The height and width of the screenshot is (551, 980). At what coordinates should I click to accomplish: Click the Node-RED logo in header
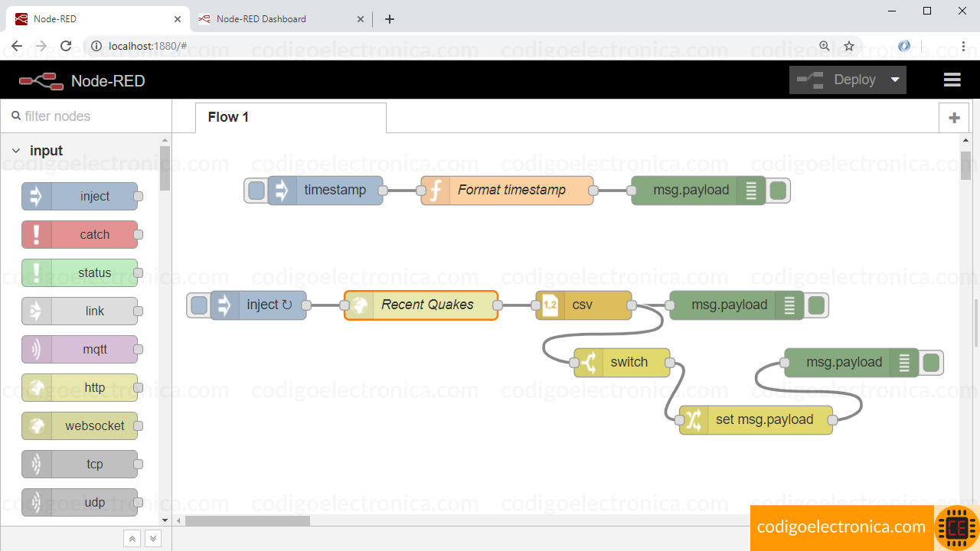click(x=41, y=80)
